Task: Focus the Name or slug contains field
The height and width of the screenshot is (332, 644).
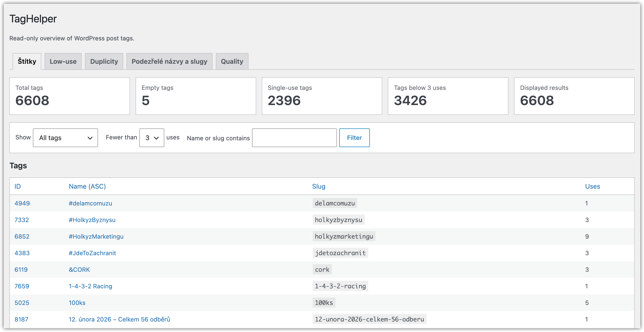Action: pyautogui.click(x=294, y=138)
